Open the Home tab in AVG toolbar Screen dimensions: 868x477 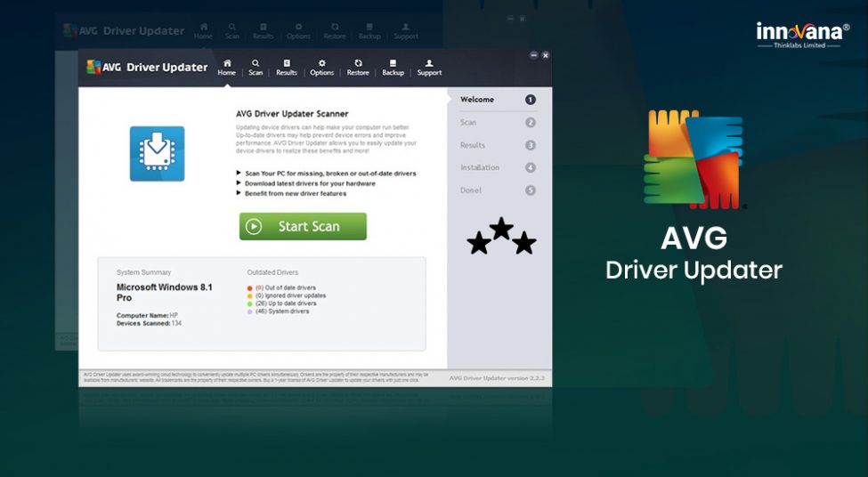[x=226, y=68]
